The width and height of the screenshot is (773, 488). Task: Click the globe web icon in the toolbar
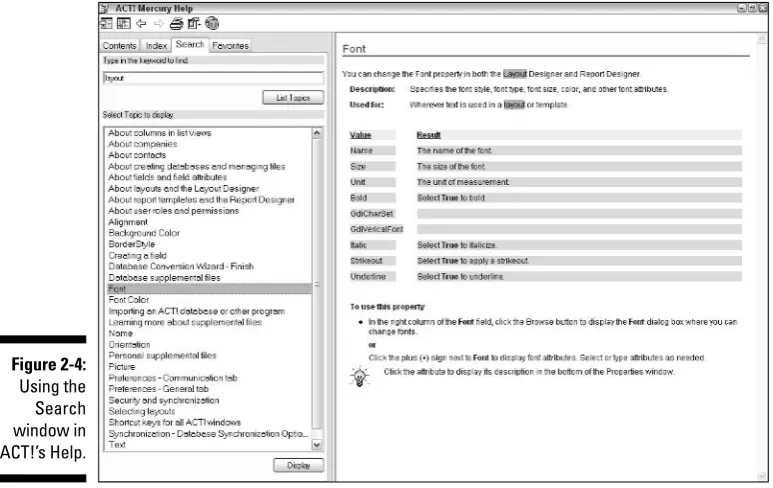212,23
